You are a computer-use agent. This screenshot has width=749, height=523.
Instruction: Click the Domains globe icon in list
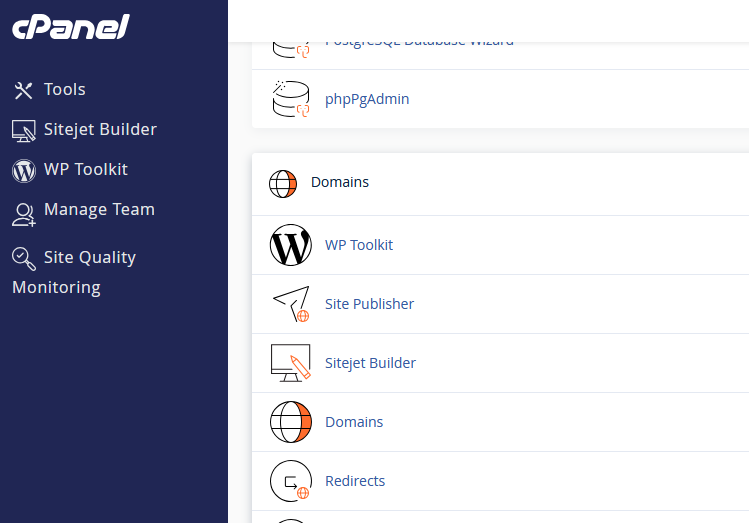coord(290,422)
